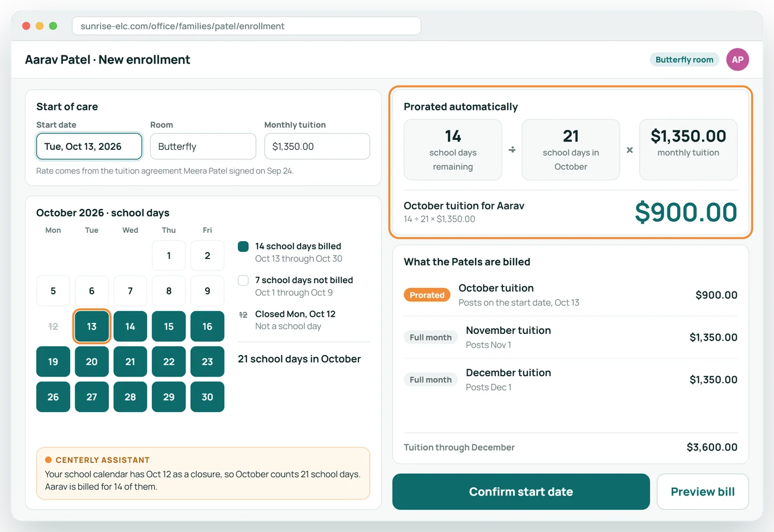Click the division symbol between cards

pyautogui.click(x=512, y=150)
